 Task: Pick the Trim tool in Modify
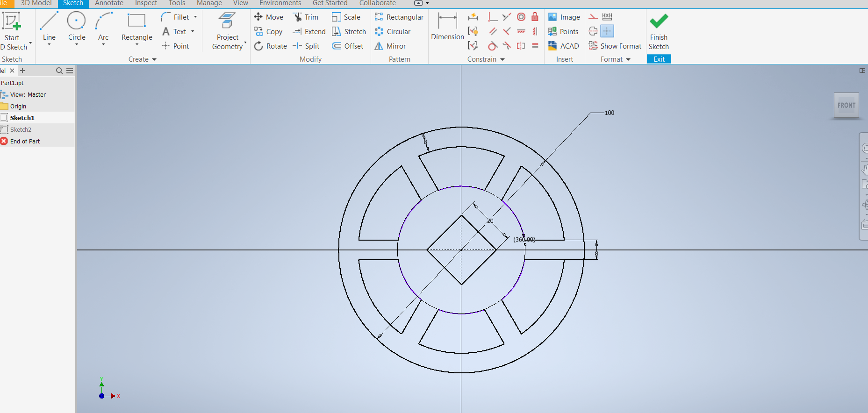point(306,17)
